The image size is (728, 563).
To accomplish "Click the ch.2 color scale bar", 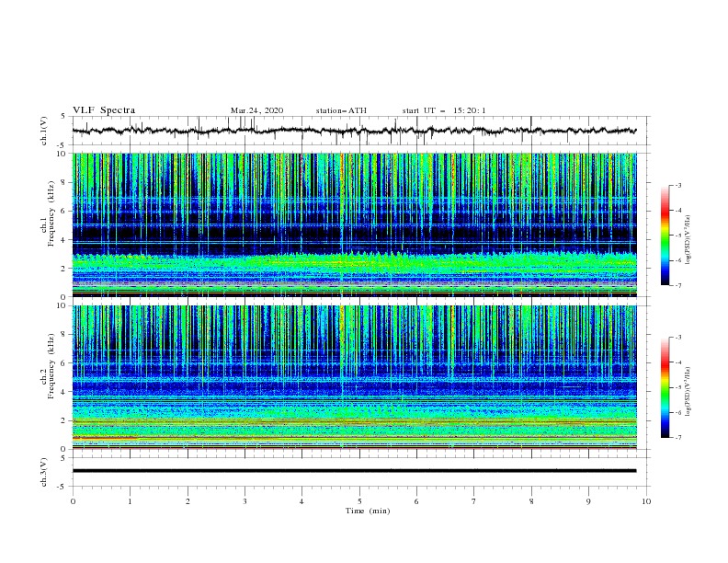I will (x=665, y=387).
